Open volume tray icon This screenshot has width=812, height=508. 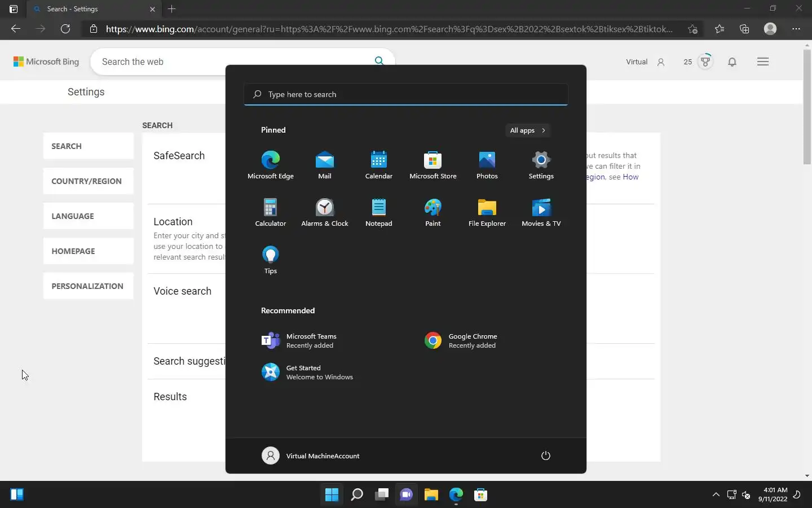tap(747, 495)
